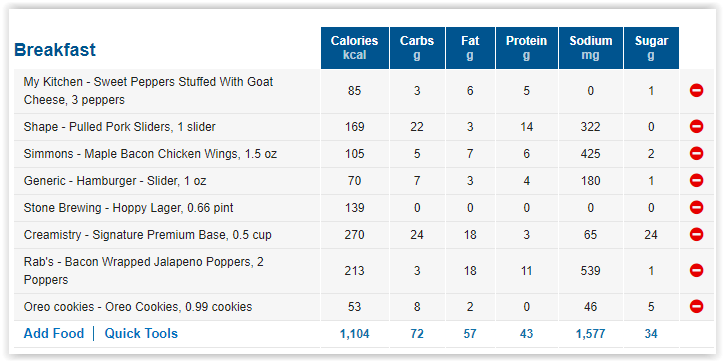Click the Add Food link

point(54,333)
